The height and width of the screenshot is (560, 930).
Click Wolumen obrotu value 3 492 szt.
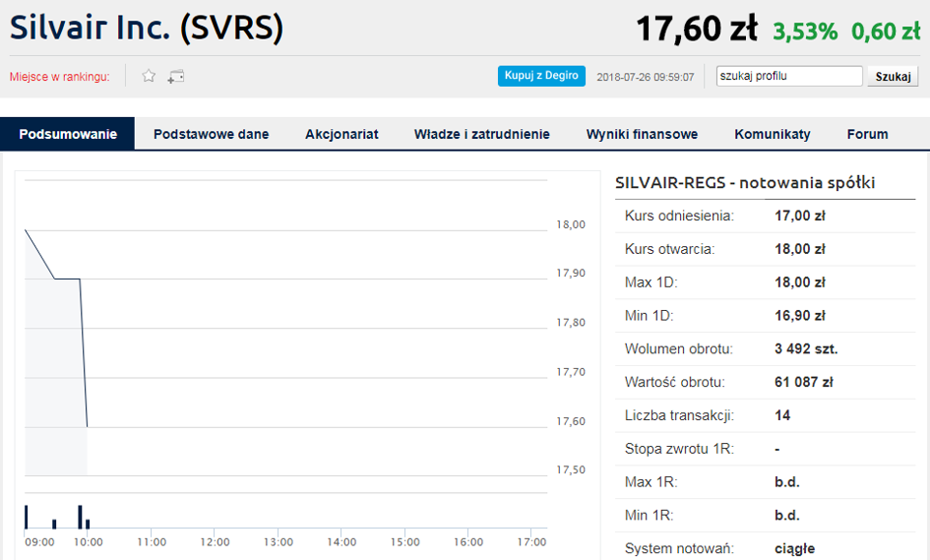point(806,348)
